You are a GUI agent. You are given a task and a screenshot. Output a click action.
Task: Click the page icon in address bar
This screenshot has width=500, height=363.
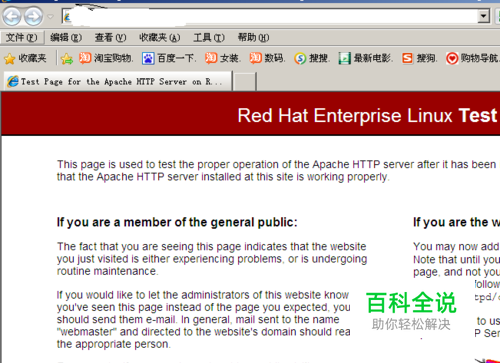[x=67, y=17]
